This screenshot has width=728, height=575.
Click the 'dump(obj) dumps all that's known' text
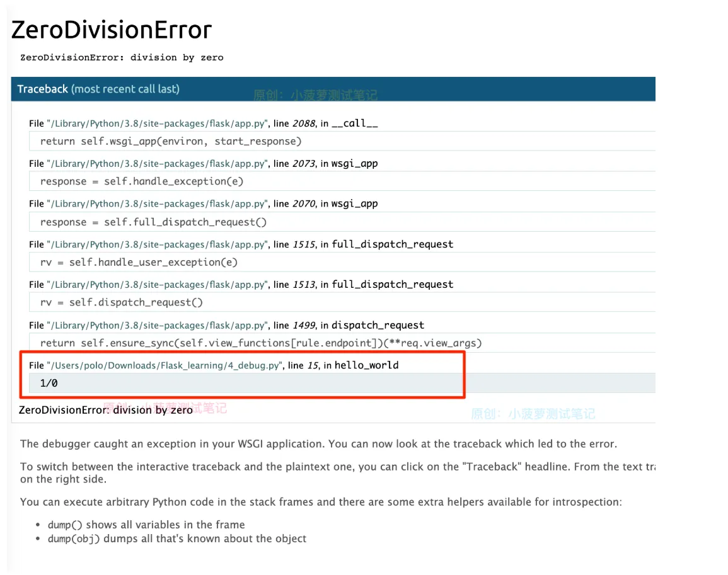pos(177,539)
